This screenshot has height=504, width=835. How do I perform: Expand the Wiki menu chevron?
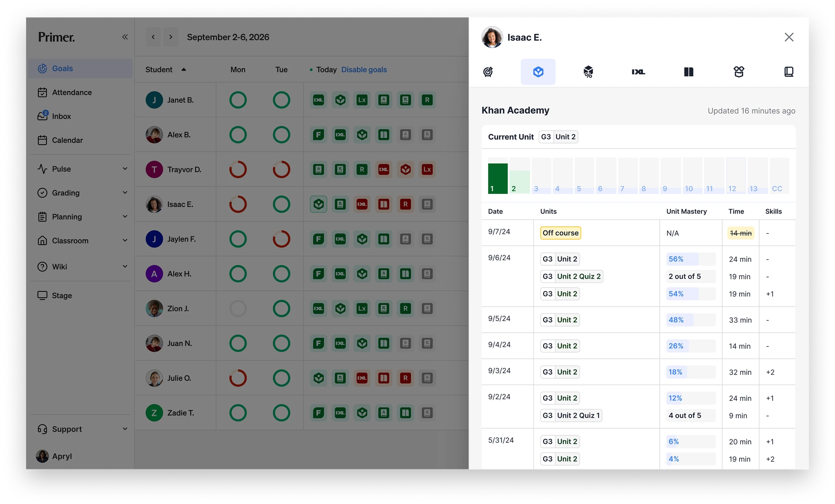[125, 266]
